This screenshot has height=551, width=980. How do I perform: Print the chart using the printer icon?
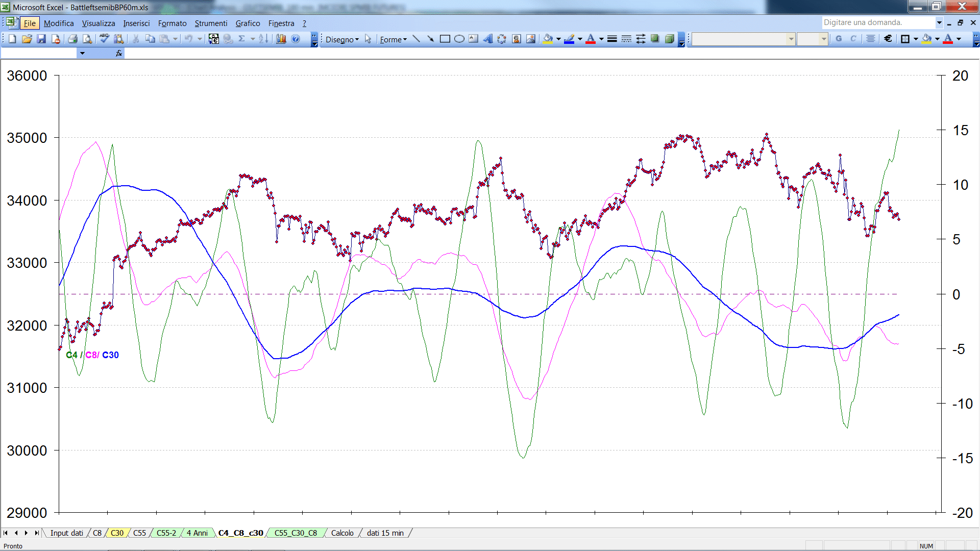pos(72,39)
